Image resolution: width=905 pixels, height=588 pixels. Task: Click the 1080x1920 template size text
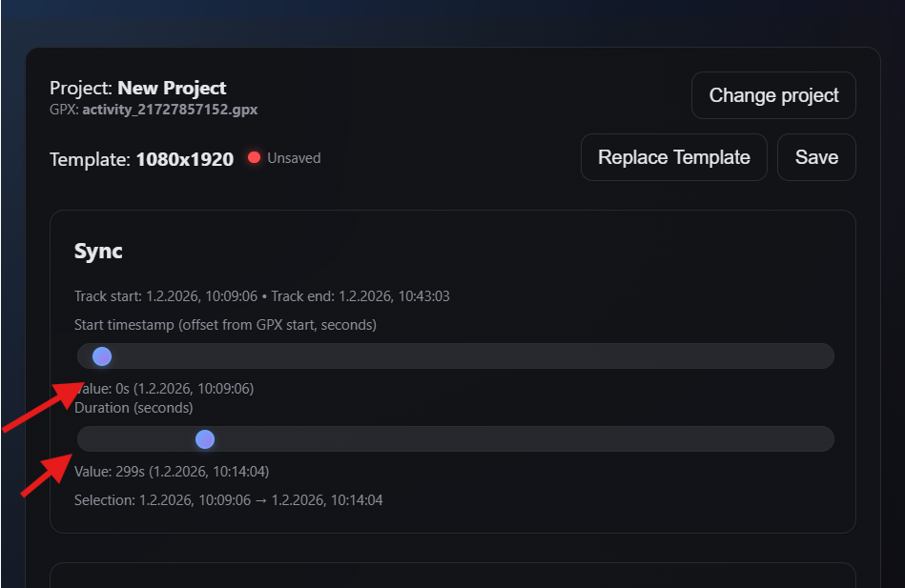pos(184,159)
